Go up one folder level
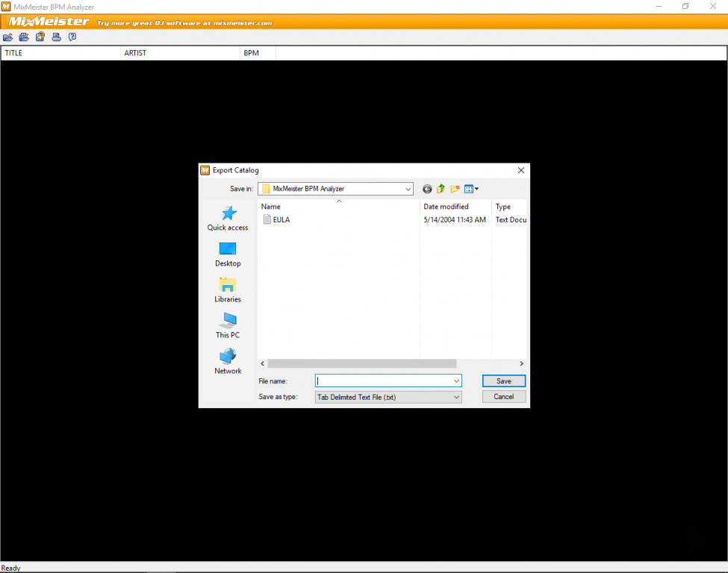The width and height of the screenshot is (728, 573). click(x=441, y=189)
